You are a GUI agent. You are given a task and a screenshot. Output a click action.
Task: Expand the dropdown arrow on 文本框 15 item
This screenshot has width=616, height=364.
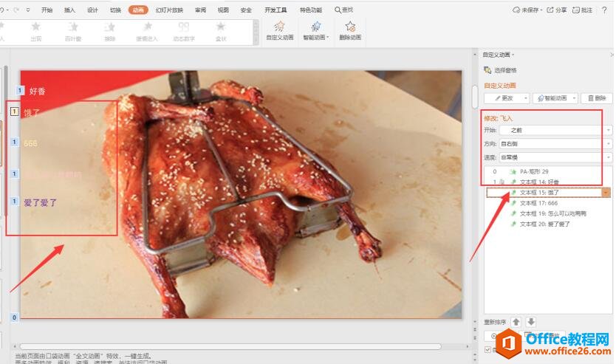click(606, 192)
